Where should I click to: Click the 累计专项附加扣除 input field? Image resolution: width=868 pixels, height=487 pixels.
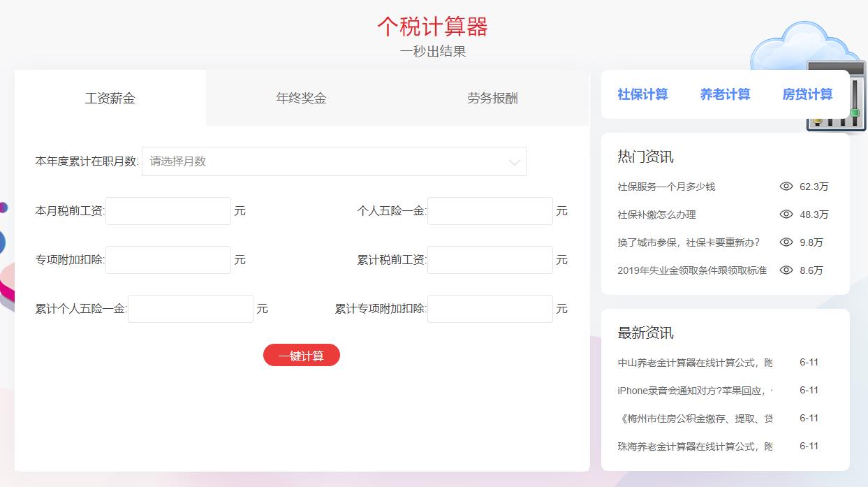[x=490, y=308]
